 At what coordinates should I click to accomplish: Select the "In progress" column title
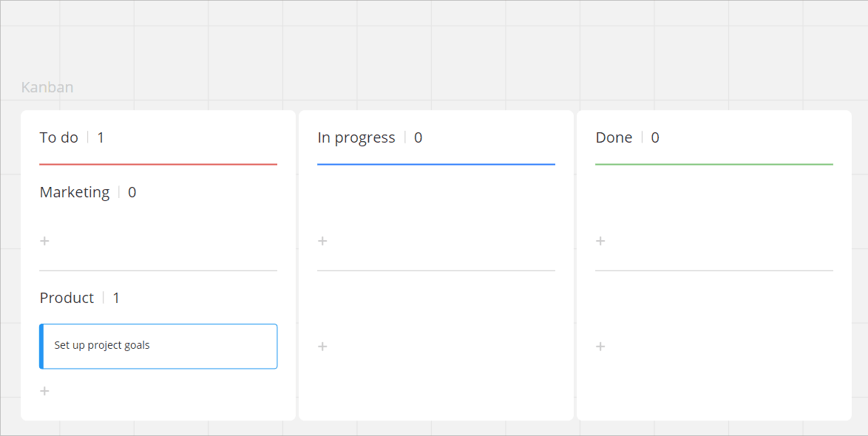tap(356, 137)
